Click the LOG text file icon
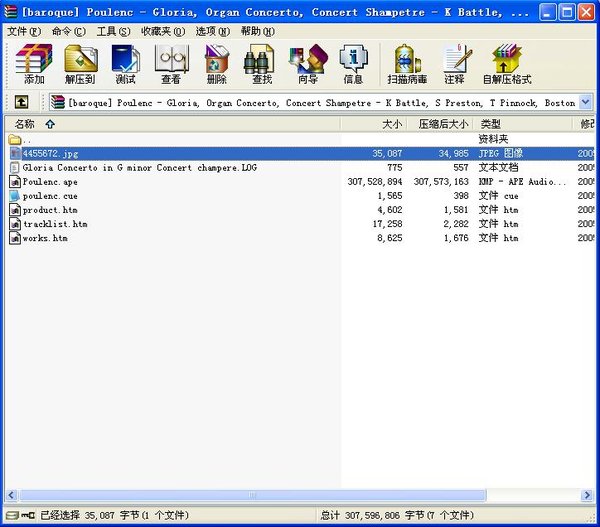Viewport: 600px width, 527px height. pyautogui.click(x=15, y=167)
